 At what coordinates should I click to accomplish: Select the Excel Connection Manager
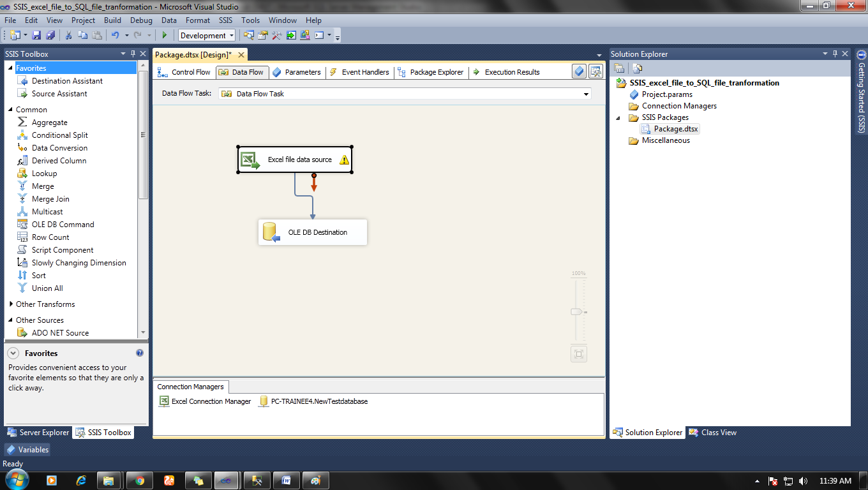click(206, 401)
